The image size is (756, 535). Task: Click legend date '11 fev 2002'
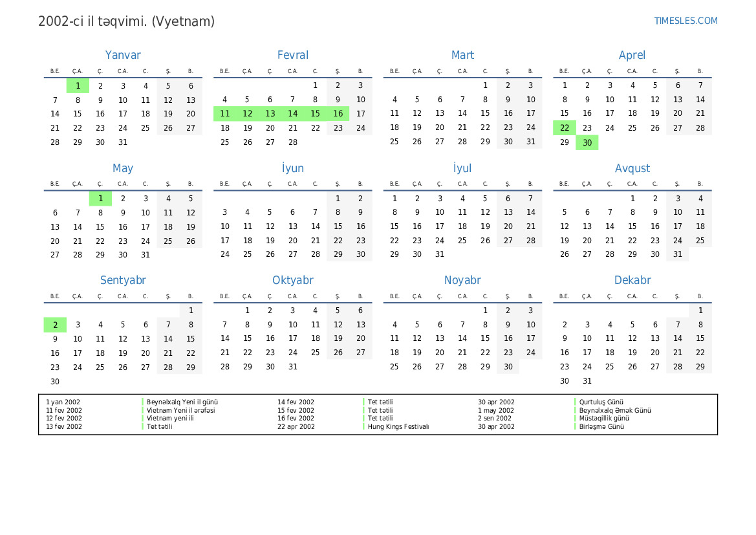coord(64,411)
